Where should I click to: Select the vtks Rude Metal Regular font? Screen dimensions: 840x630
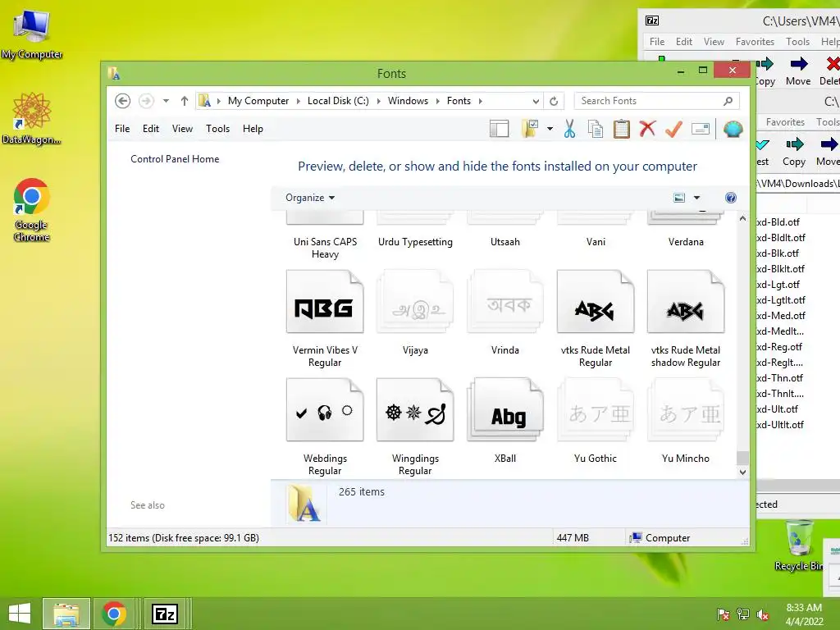click(596, 319)
